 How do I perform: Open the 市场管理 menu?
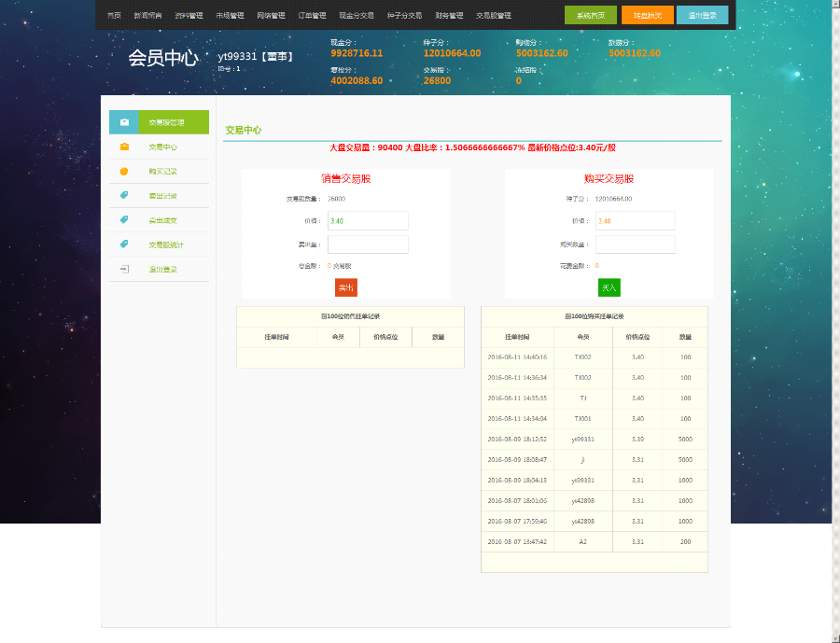[x=229, y=14]
